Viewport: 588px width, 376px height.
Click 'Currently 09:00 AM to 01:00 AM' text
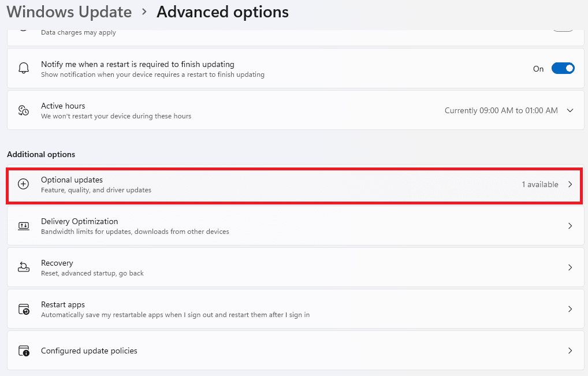click(501, 110)
